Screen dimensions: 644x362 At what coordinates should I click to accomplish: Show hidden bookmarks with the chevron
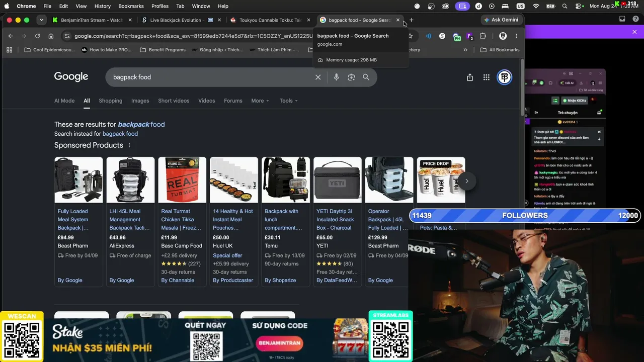point(465,50)
